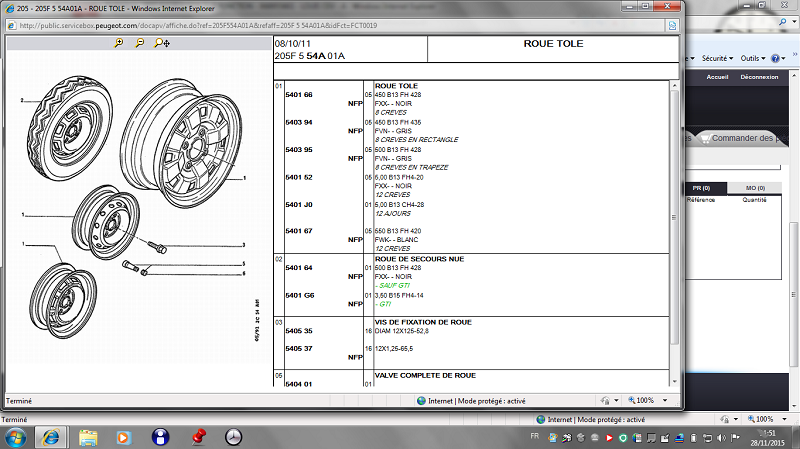Click the background window page scroll-up arrow
This screenshot has width=800, height=449.
(x=794, y=75)
